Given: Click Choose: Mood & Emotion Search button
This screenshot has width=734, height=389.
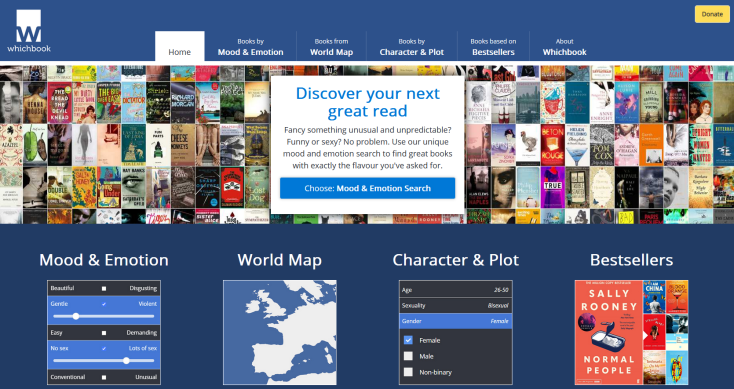Looking at the screenshot, I should [x=367, y=188].
